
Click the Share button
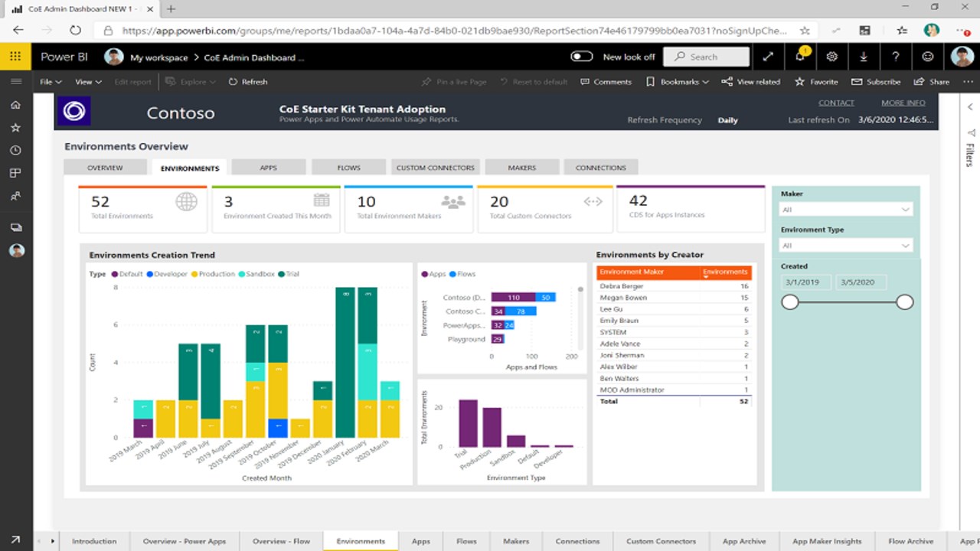click(x=932, y=82)
